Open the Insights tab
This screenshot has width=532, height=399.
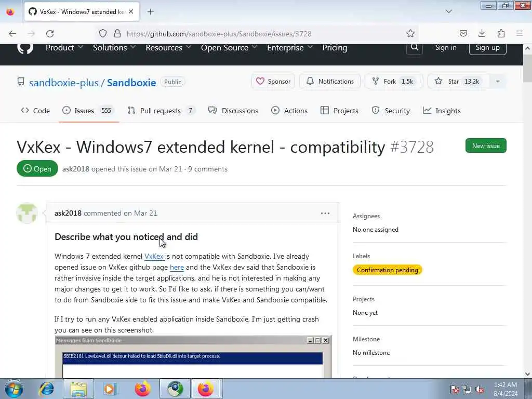(x=442, y=111)
